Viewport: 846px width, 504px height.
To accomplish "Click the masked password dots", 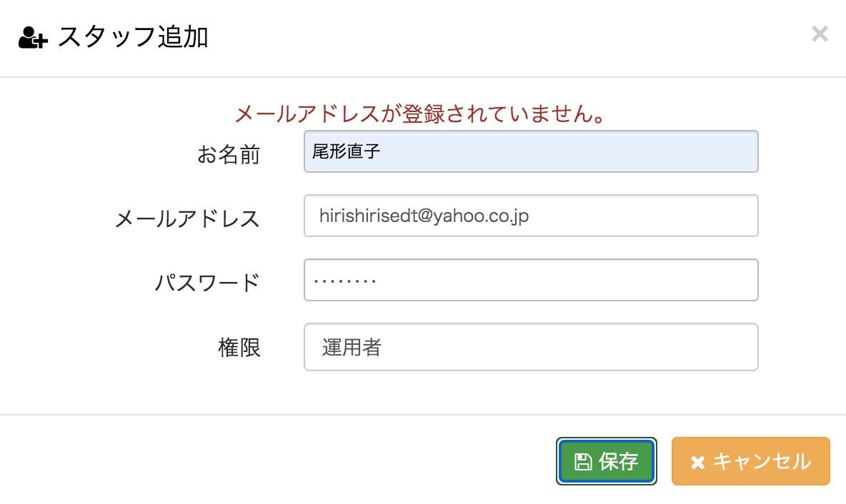I will [x=345, y=281].
